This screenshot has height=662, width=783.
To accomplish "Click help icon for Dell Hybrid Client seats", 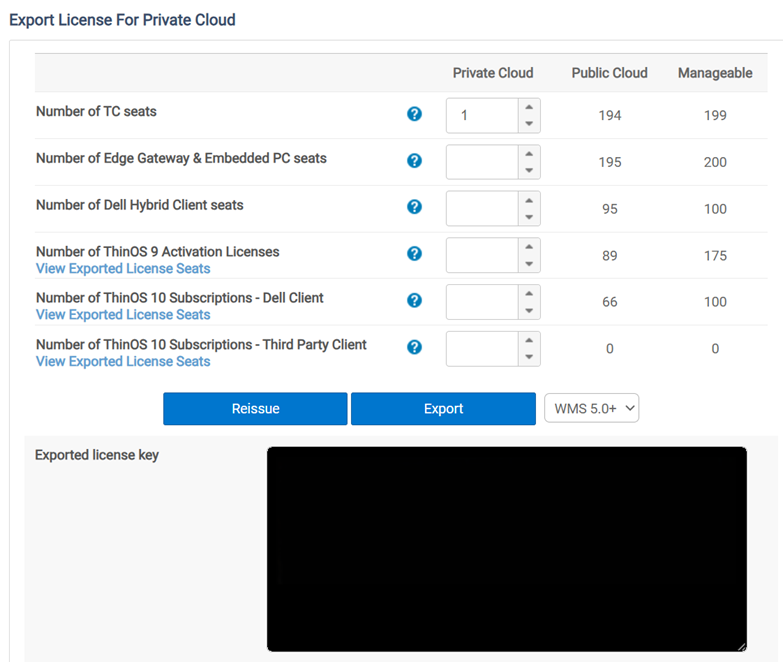I will coord(415,207).
